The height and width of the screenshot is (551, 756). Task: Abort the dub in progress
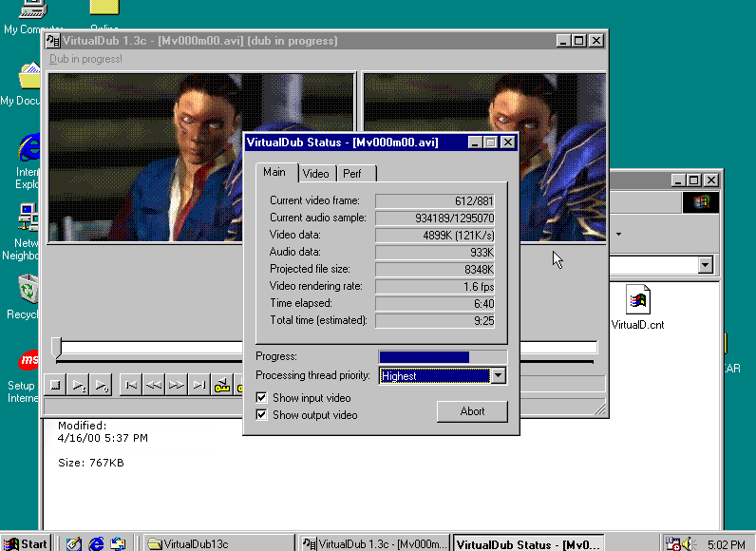pos(472,411)
